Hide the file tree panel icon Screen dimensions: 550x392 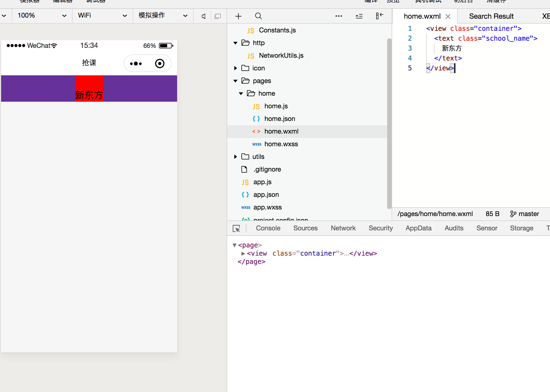click(x=380, y=16)
